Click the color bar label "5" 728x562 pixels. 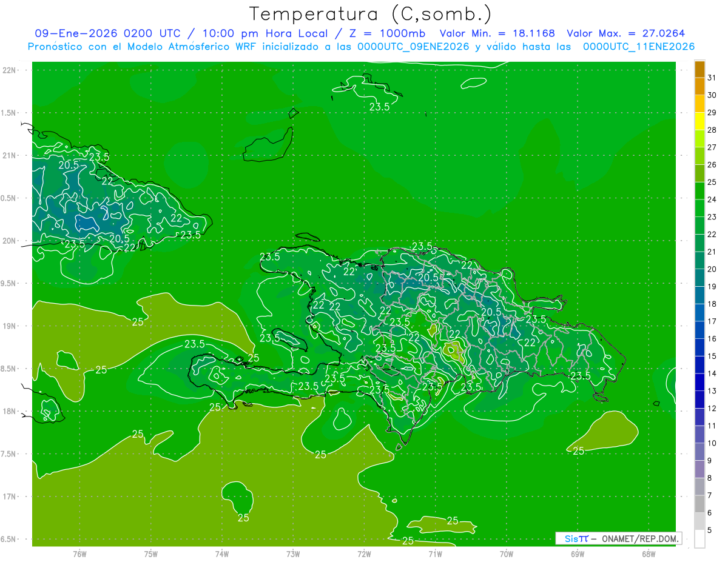point(710,530)
